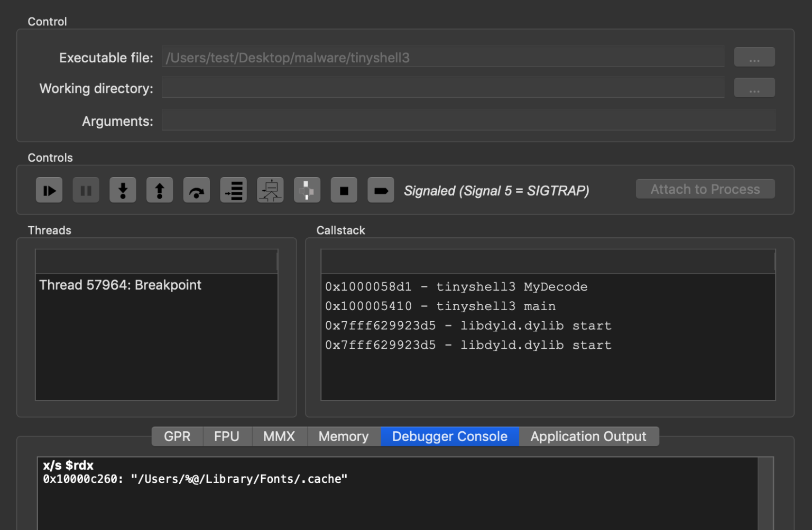The width and height of the screenshot is (812, 530).
Task: Click the run-to-line list icon
Action: pyautogui.click(x=233, y=190)
